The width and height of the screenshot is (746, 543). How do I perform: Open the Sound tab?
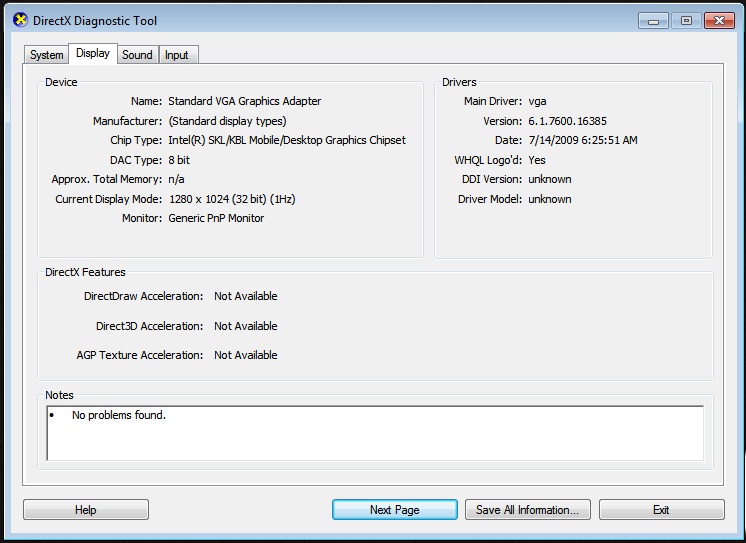coord(137,55)
